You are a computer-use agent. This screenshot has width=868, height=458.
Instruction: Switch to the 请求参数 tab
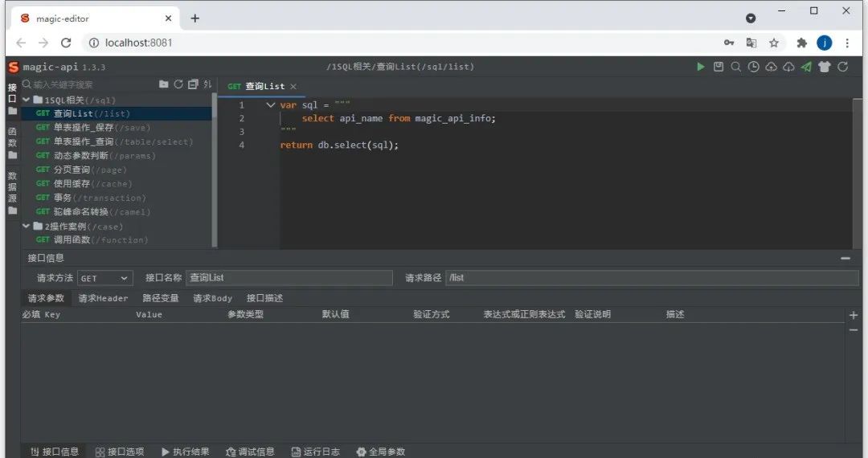[x=46, y=298]
